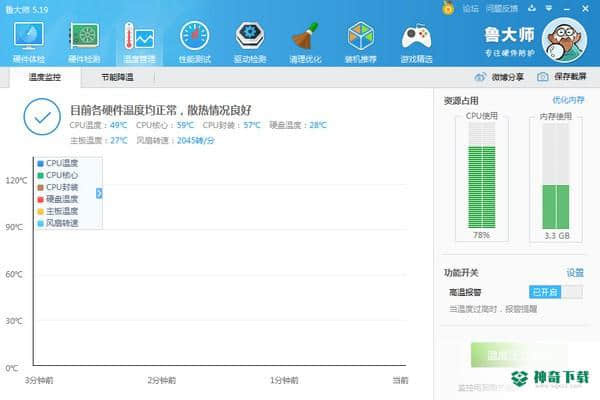Click the medal icon in title bar
600x400 pixels.
click(x=448, y=8)
